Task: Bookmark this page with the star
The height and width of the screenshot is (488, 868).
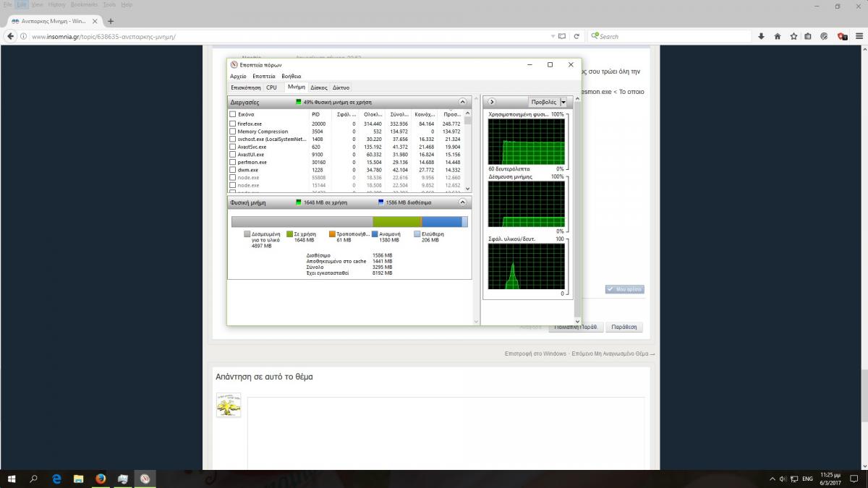Action: 793,36
